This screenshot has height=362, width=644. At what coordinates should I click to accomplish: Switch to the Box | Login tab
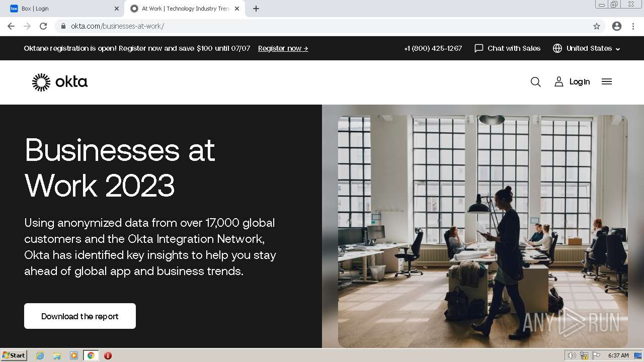tap(64, 9)
